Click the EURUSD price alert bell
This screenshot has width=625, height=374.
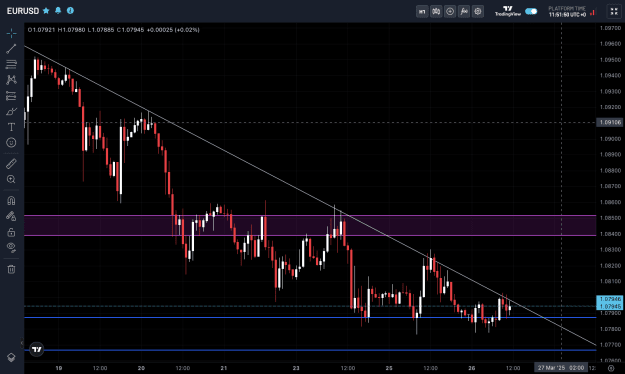58,11
